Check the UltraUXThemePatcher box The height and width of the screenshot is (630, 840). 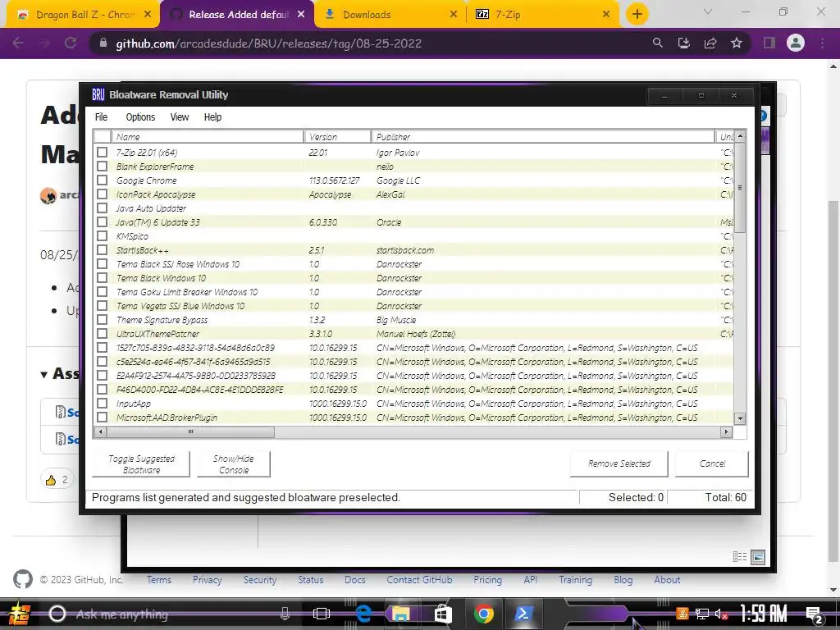click(x=102, y=333)
